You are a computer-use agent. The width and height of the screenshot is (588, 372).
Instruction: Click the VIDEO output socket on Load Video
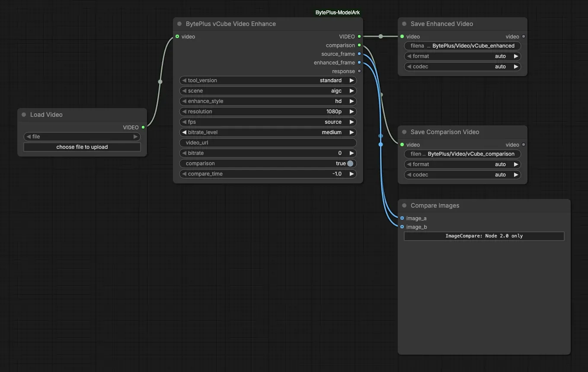point(143,127)
